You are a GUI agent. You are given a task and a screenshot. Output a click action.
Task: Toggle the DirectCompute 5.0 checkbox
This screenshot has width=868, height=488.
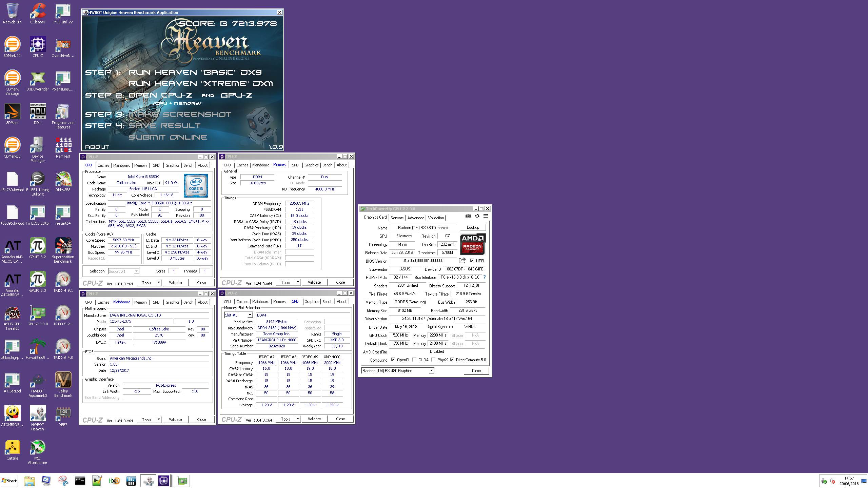452,360
